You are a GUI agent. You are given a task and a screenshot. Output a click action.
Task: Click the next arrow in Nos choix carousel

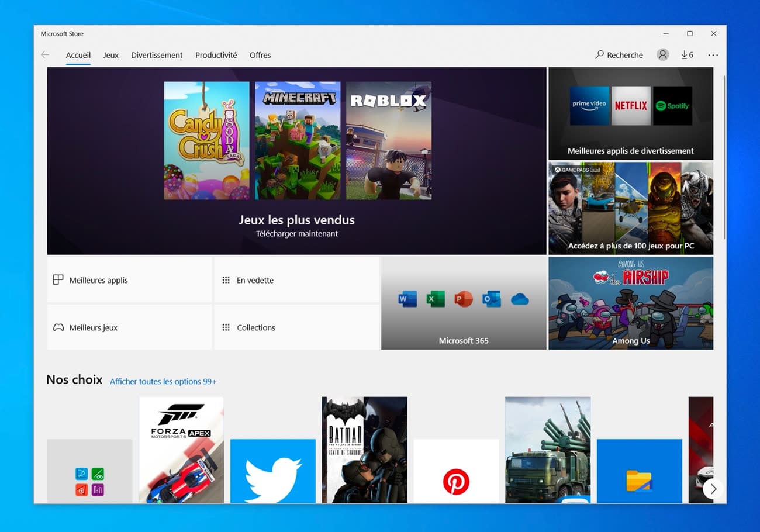713,489
